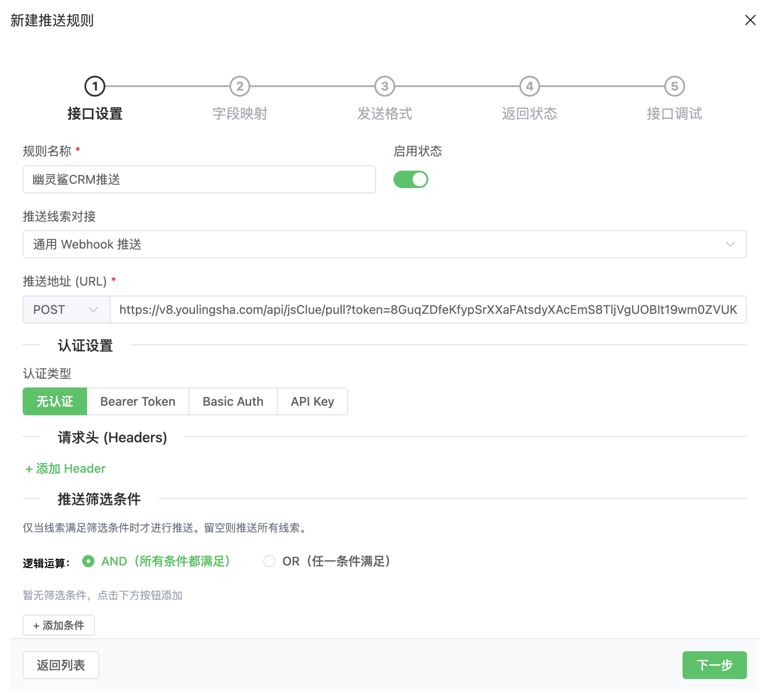Click step 4 circle icon 返回状态
This screenshot has width=767, height=700.
click(x=529, y=86)
